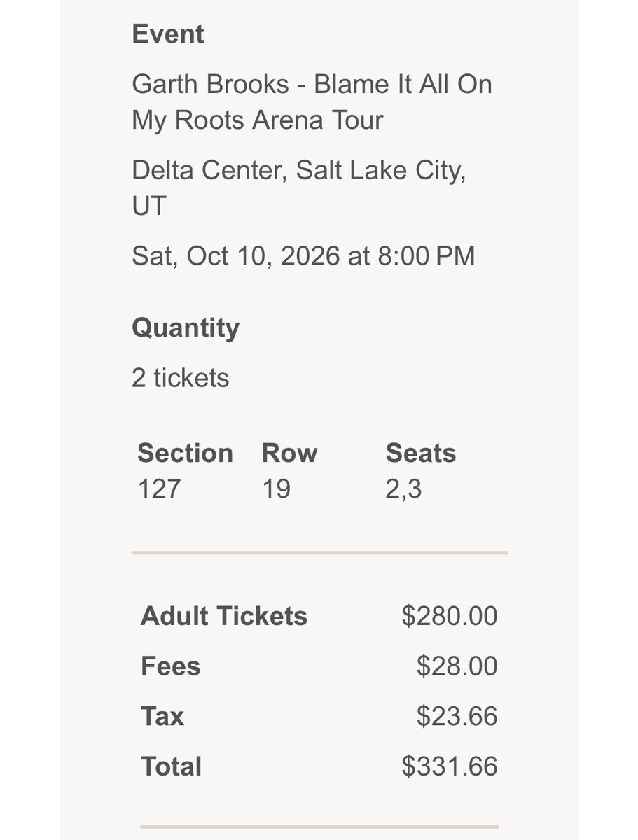Click the Adult Tickets label
The image size is (638, 840).
point(224,616)
